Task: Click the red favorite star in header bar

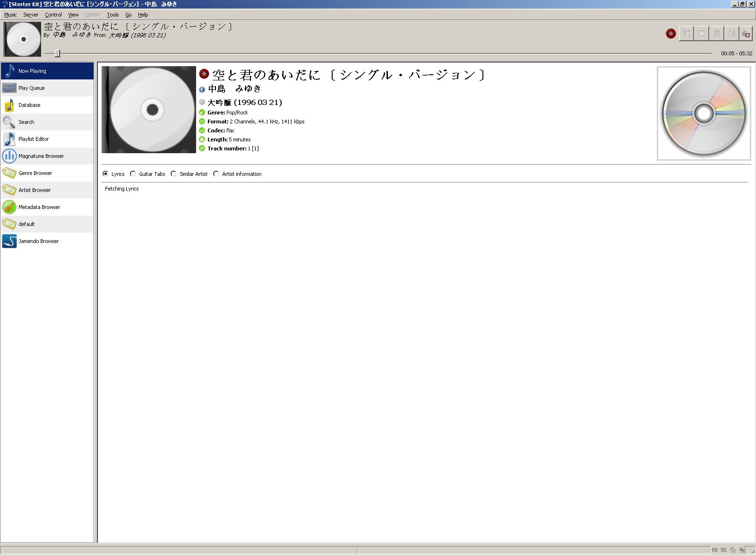Action: [x=670, y=34]
